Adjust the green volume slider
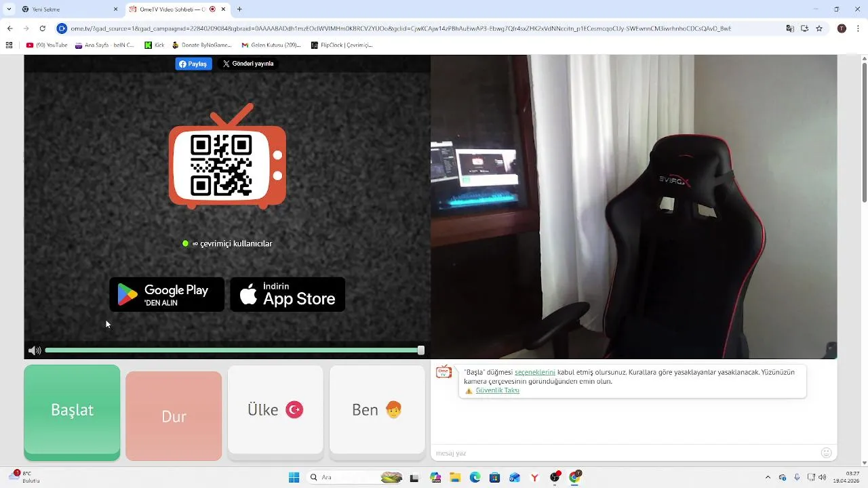The image size is (868, 488). [x=235, y=350]
